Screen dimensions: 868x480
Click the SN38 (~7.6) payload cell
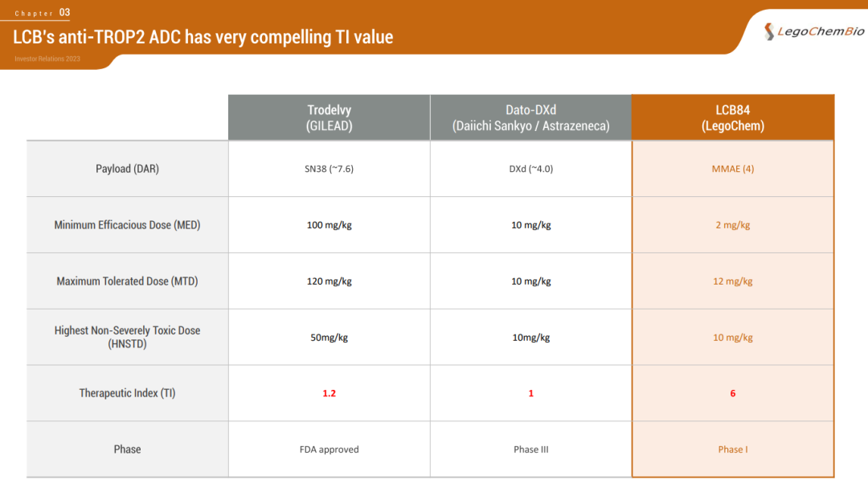[329, 169]
